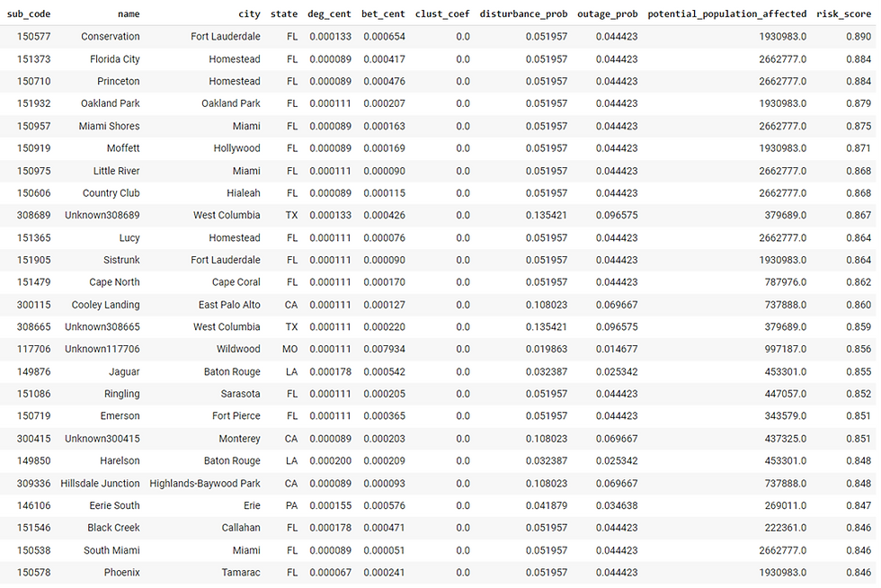This screenshot has height=588, width=881.
Task: Click the Miami Shores name cell
Action: click(109, 126)
